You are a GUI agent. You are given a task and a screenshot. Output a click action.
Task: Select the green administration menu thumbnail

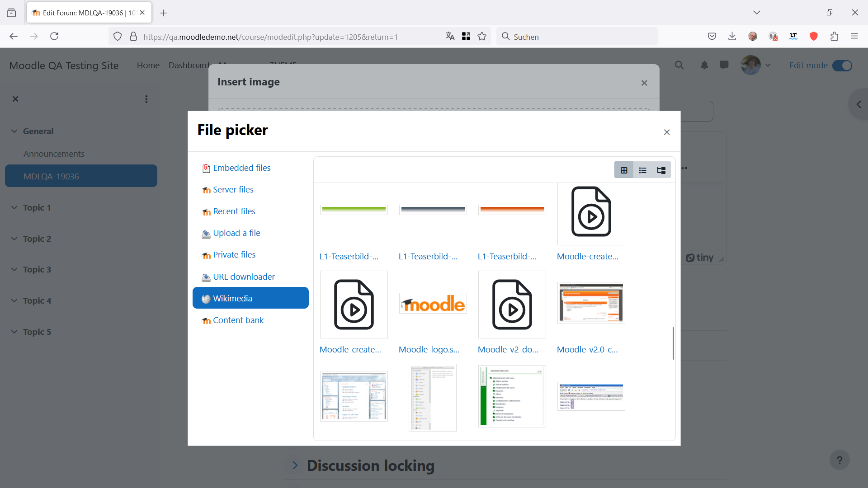(512, 396)
